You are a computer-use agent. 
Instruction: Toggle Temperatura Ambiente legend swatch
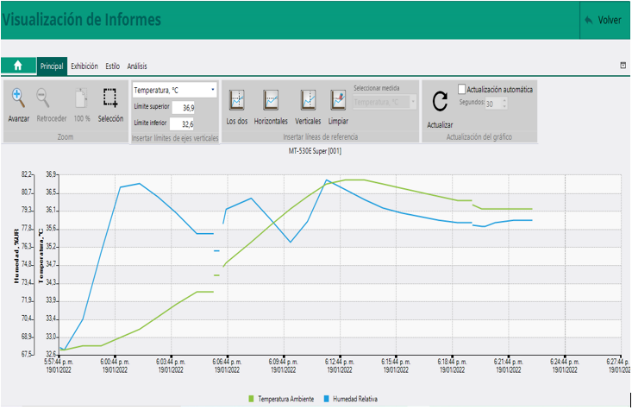coord(251,398)
